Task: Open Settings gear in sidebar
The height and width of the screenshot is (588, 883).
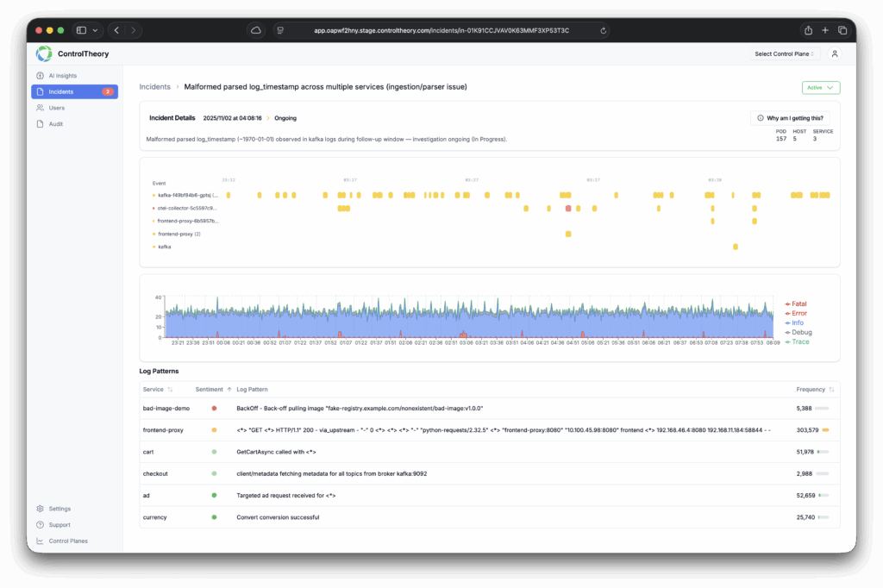Action: (x=41, y=509)
